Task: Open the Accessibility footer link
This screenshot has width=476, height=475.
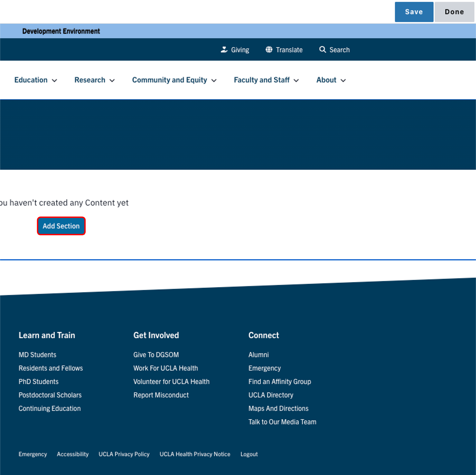Action: coord(73,454)
